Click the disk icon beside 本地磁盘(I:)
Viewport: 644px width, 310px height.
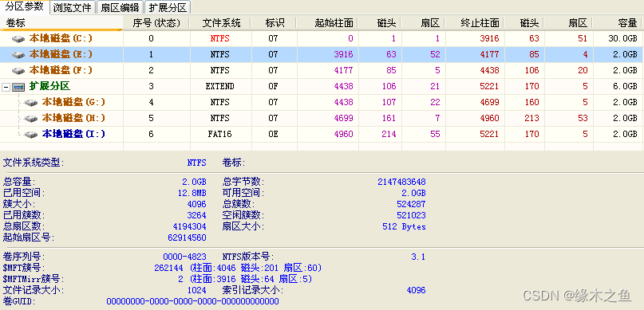click(x=31, y=134)
